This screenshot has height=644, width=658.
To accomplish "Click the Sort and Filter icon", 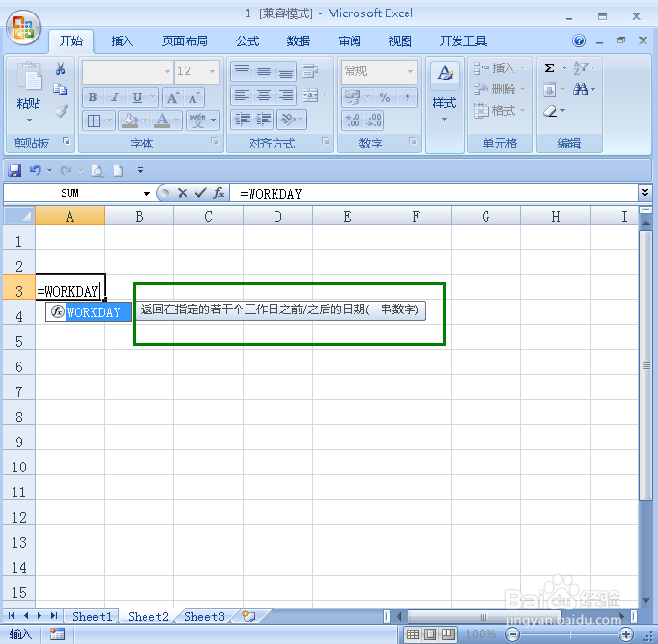I will [580, 68].
